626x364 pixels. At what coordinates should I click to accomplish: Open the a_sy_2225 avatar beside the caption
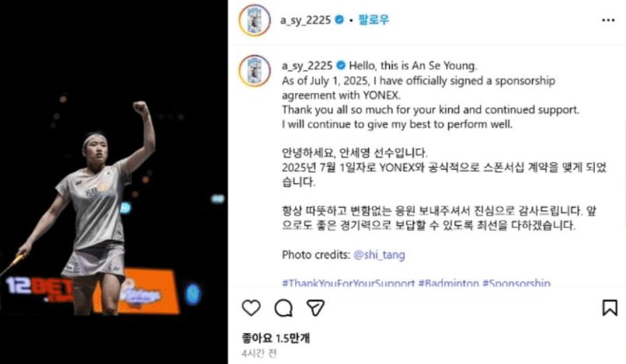coord(255,71)
